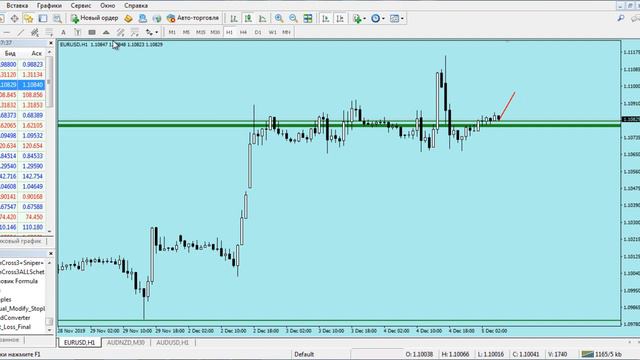Select D1 timeframe
Viewport: 640px width, 360px height.
tap(258, 32)
